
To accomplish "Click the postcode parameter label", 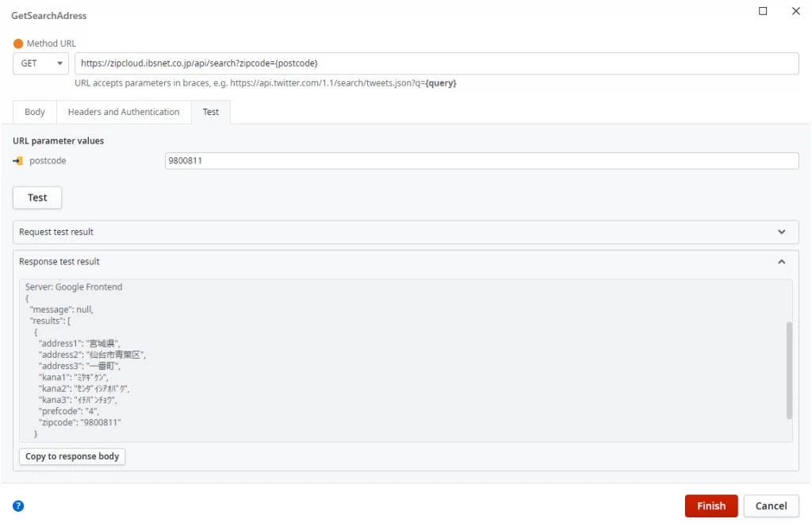I will (48, 161).
